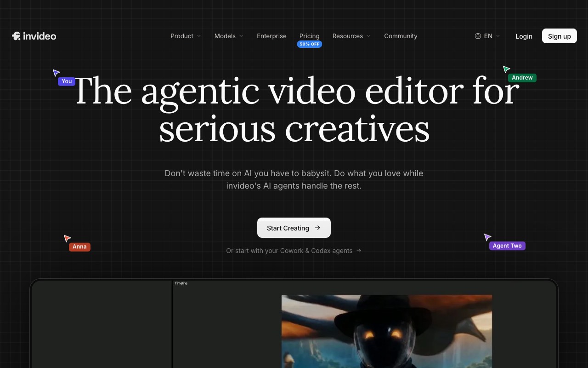Click the 50% OFF badge
The height and width of the screenshot is (368, 588).
pyautogui.click(x=310, y=44)
